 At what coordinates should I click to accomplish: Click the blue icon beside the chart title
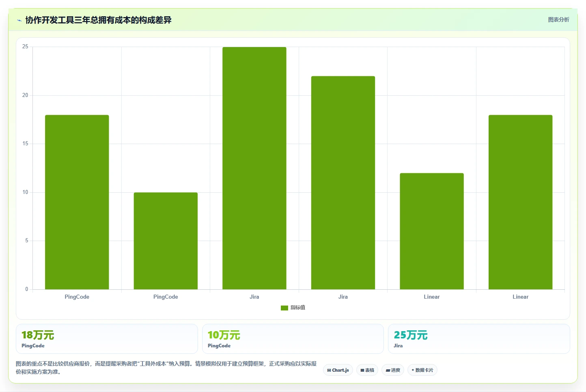pyautogui.click(x=19, y=20)
